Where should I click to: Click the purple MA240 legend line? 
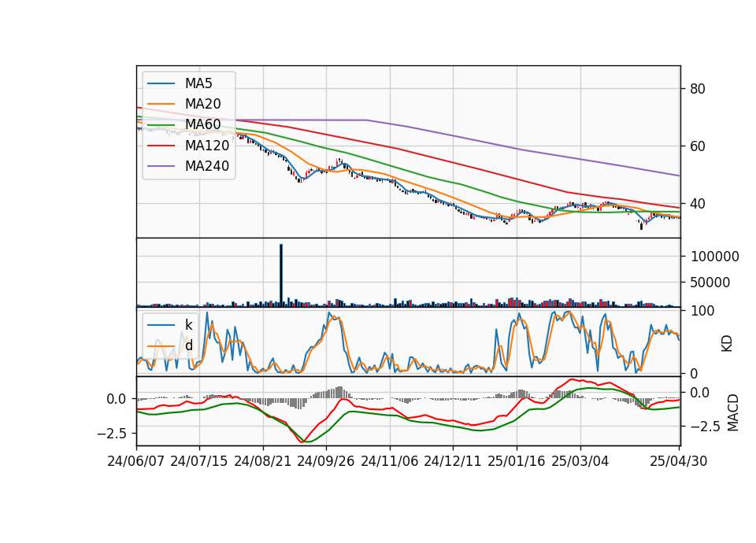pos(161,166)
